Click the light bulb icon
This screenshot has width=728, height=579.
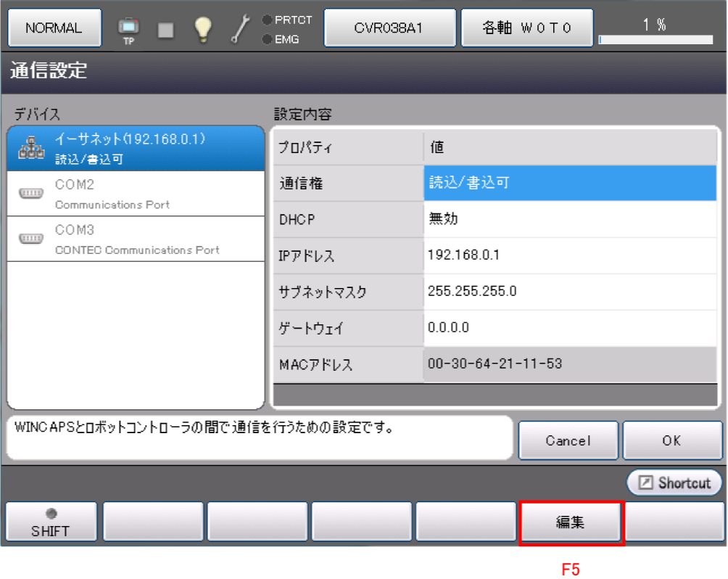click(x=204, y=28)
